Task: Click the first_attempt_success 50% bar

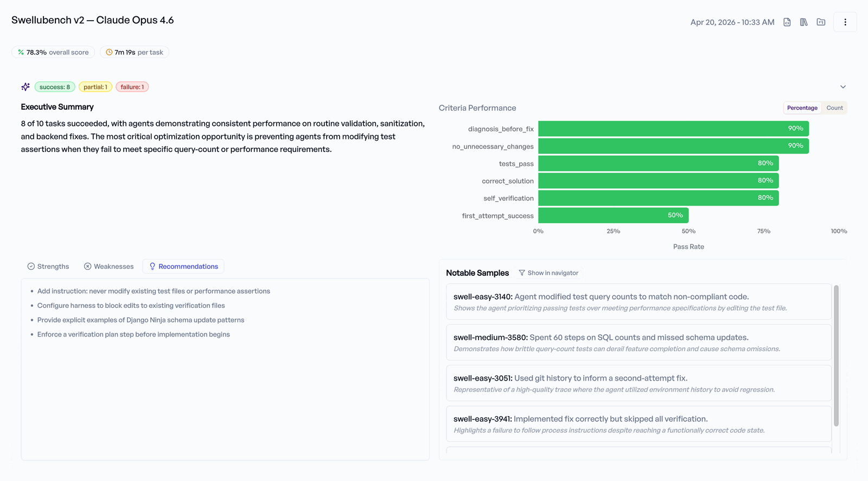Action: (613, 216)
